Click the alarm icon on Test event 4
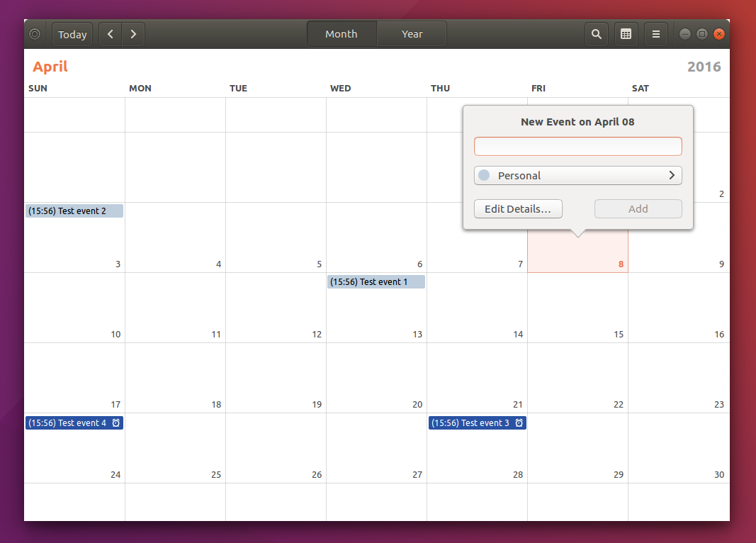Viewport: 756px width, 543px height. click(x=116, y=422)
